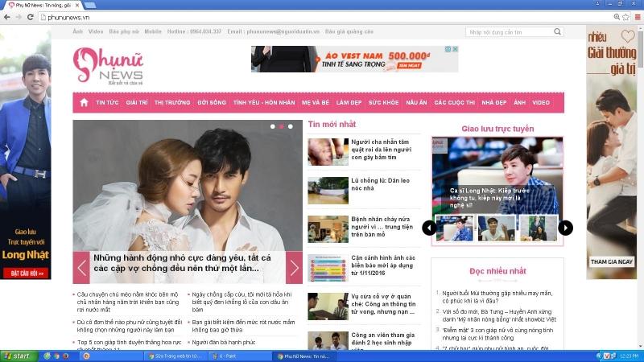Open the Tình Yêu - Hôn Nhân menu
This screenshot has height=362, width=644.
264,103
